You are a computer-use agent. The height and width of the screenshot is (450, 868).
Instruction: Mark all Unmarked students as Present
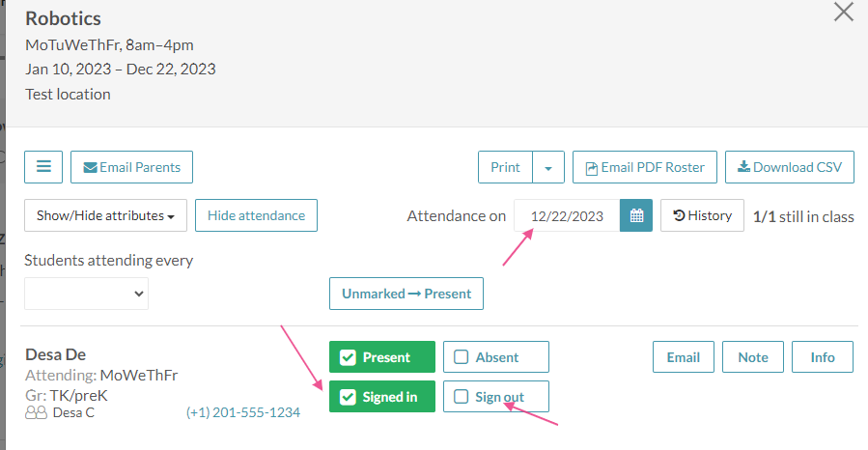pos(406,294)
